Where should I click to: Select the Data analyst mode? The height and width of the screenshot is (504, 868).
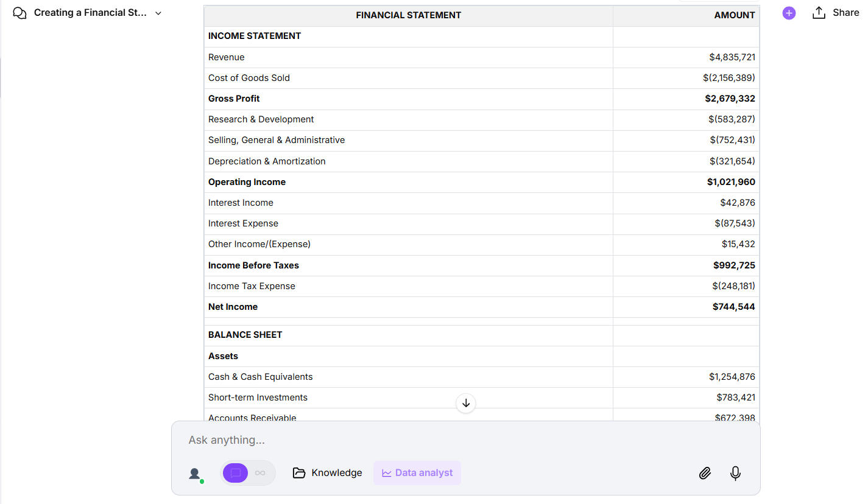coord(417,472)
